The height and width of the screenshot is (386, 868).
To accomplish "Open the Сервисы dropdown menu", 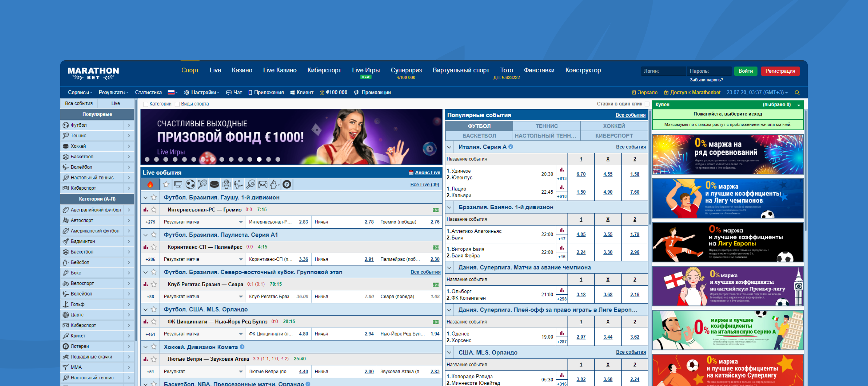I will tap(80, 92).
